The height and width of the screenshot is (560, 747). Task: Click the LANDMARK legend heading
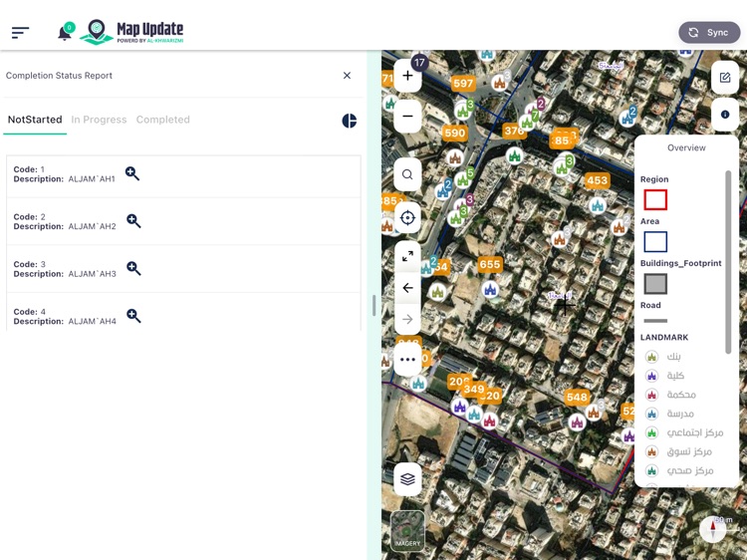coord(664,337)
